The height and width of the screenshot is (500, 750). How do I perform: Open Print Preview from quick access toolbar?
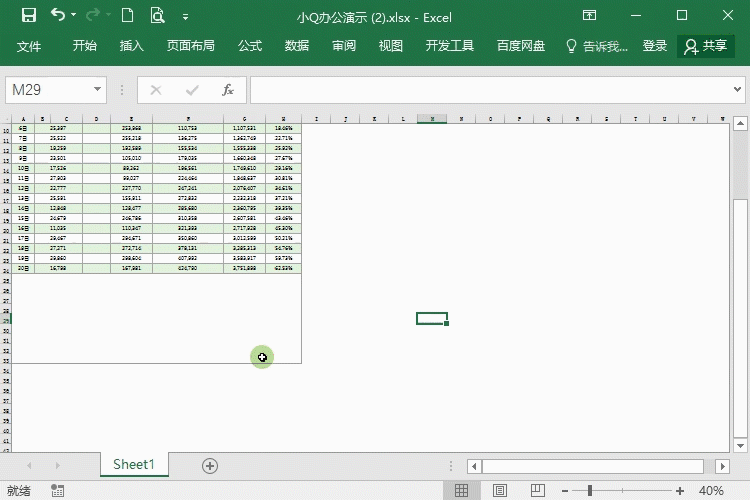point(157,16)
